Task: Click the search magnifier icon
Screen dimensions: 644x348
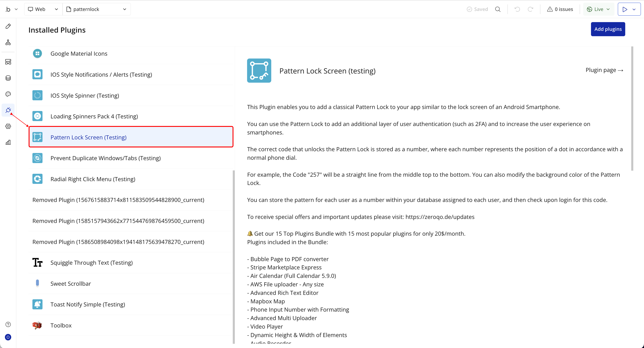Action: [x=498, y=9]
